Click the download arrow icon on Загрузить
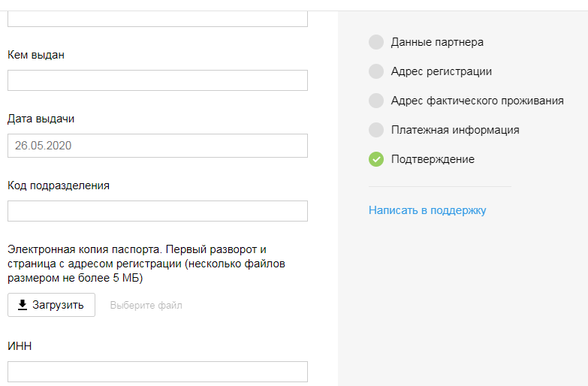This screenshot has height=386, width=588. 23,305
